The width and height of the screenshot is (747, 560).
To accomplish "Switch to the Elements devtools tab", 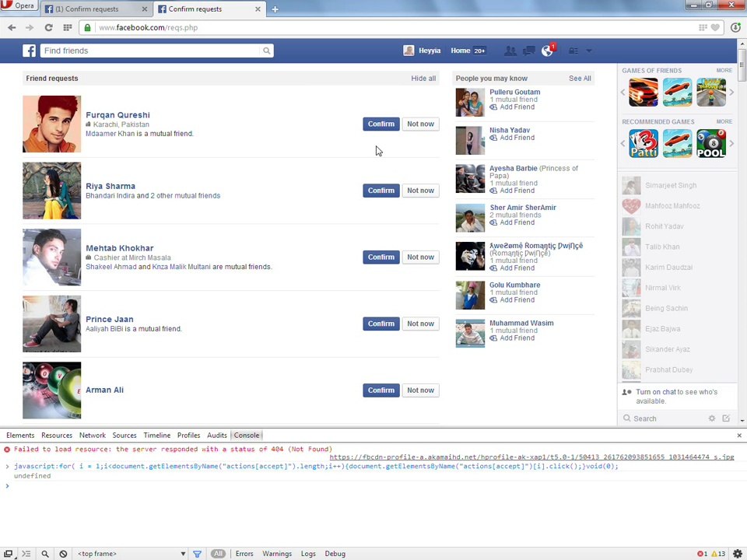I will pyautogui.click(x=20, y=436).
